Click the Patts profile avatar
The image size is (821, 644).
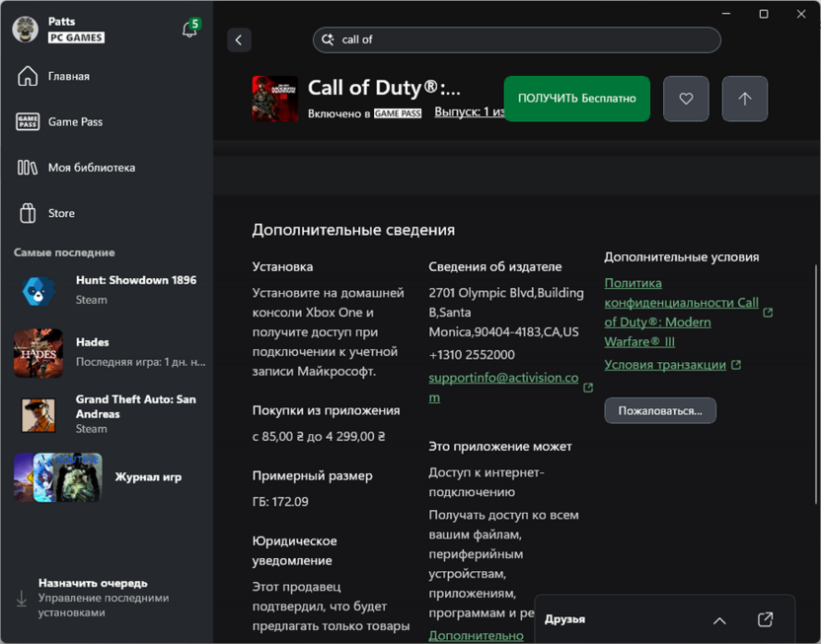tap(26, 30)
